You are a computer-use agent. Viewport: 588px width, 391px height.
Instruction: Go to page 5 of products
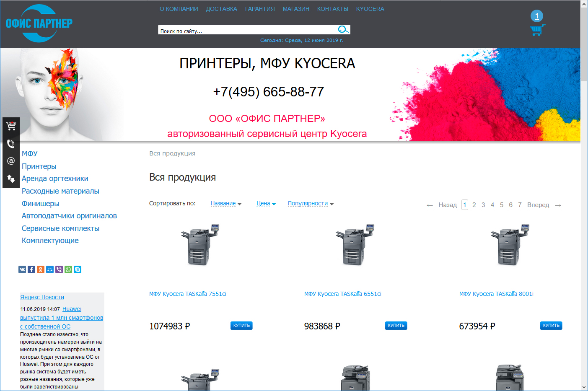[502, 205]
